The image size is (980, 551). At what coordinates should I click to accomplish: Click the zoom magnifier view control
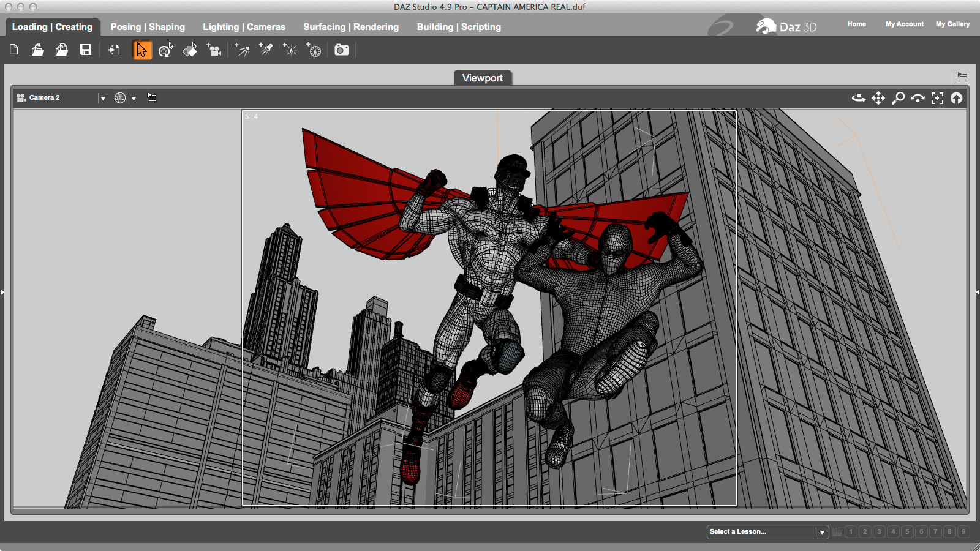(x=898, y=98)
